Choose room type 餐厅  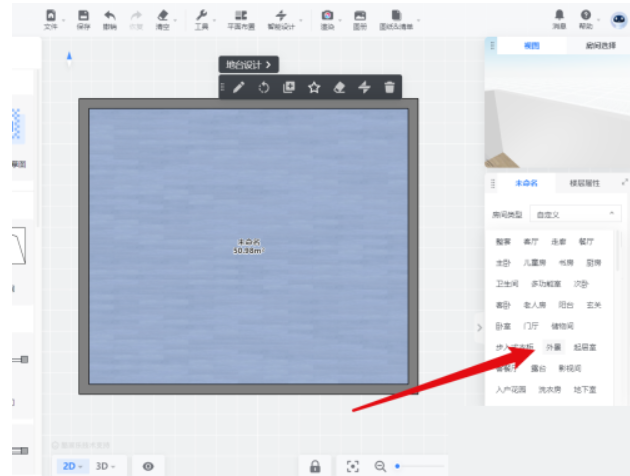pyautogui.click(x=586, y=241)
